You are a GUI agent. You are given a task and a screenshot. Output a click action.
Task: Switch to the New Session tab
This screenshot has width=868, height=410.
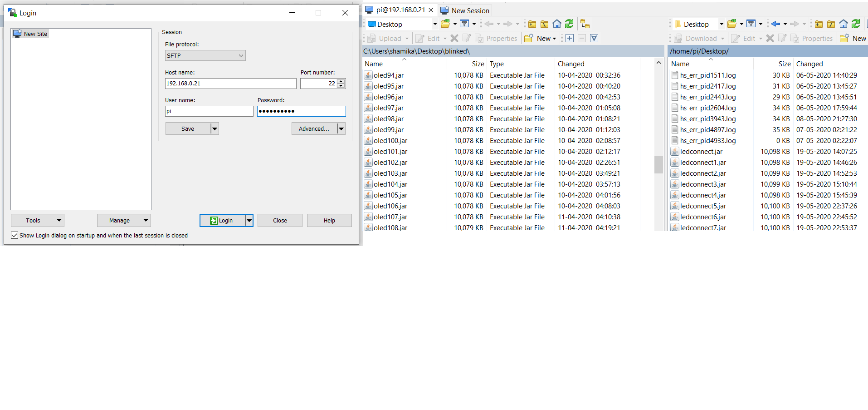click(x=465, y=10)
